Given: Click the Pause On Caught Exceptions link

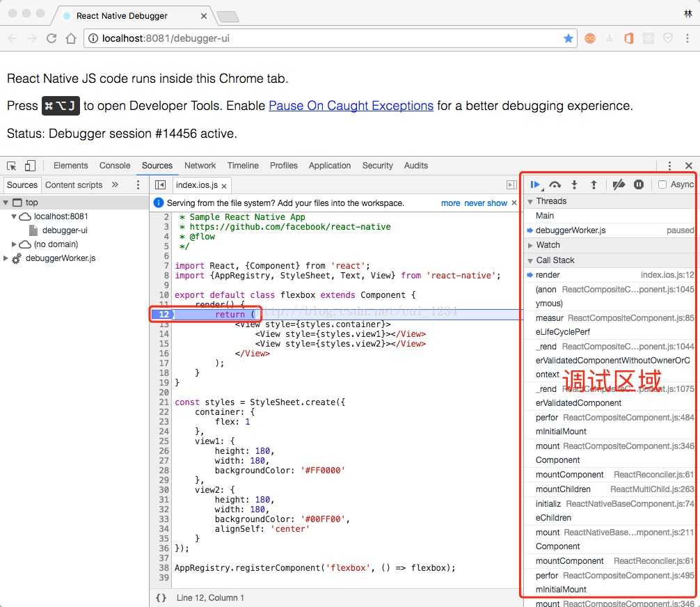Looking at the screenshot, I should [x=351, y=106].
